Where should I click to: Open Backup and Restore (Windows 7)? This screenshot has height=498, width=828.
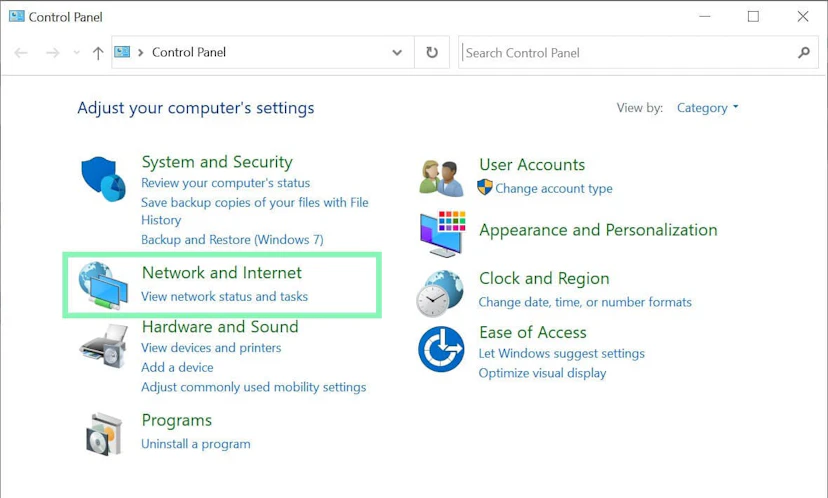click(x=232, y=239)
